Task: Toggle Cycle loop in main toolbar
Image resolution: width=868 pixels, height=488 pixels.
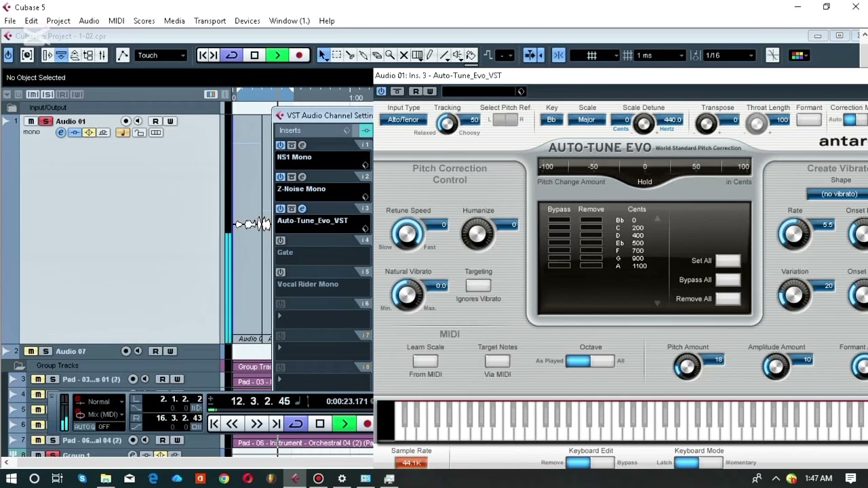Action: click(232, 56)
